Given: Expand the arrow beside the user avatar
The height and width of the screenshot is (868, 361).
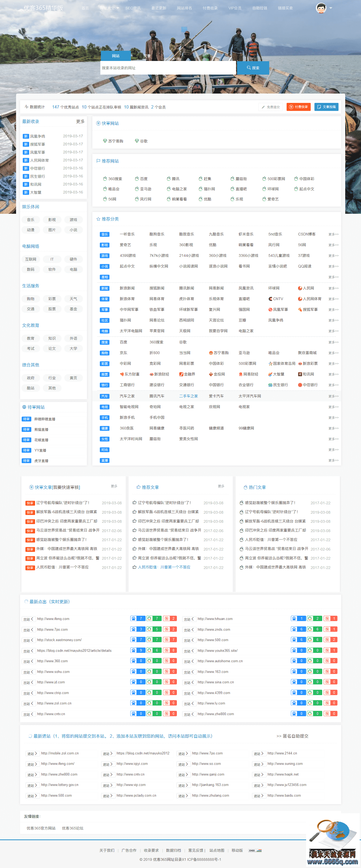Looking at the screenshot, I should tap(331, 8).
